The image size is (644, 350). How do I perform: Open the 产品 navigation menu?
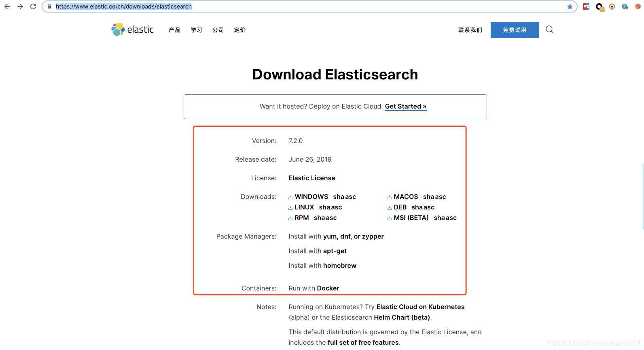175,30
